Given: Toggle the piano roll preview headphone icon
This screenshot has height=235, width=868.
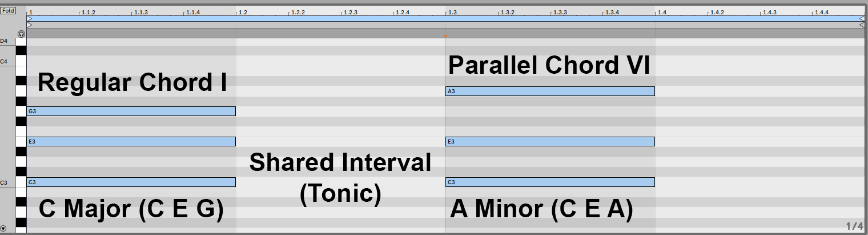Looking at the screenshot, I should point(21,34).
